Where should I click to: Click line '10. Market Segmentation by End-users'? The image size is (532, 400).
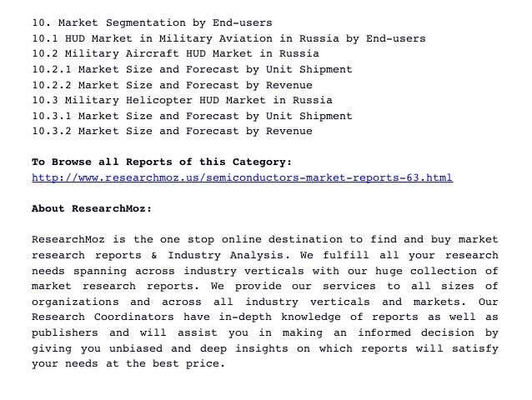[152, 22]
